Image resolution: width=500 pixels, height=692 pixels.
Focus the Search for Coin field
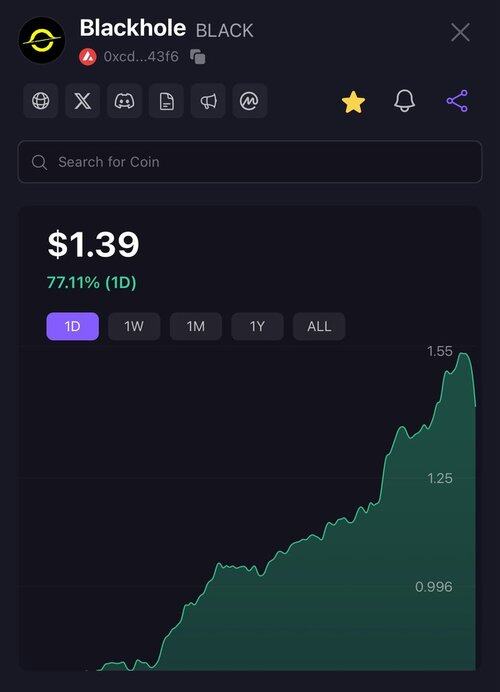pyautogui.click(x=250, y=162)
